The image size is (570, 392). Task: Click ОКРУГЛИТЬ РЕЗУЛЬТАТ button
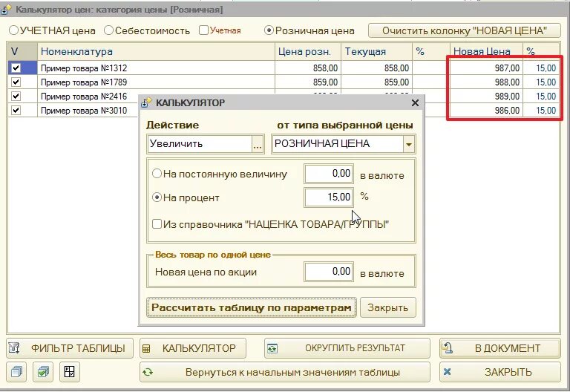(x=347, y=348)
